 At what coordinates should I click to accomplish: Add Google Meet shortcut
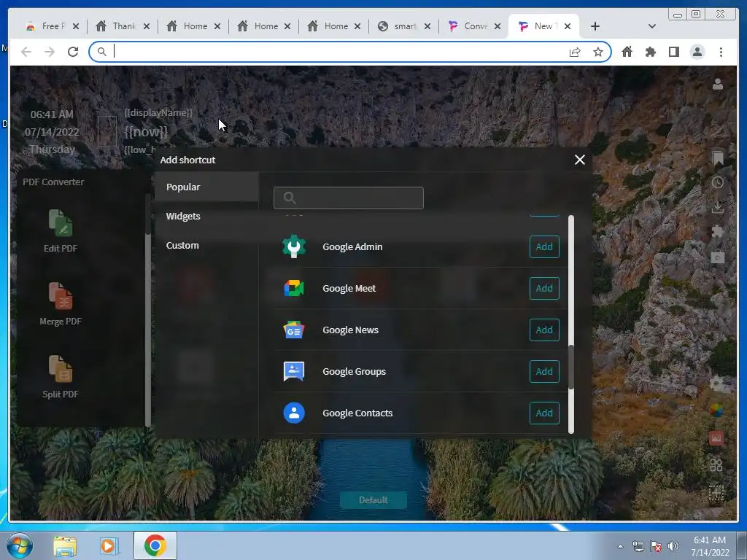click(x=544, y=288)
